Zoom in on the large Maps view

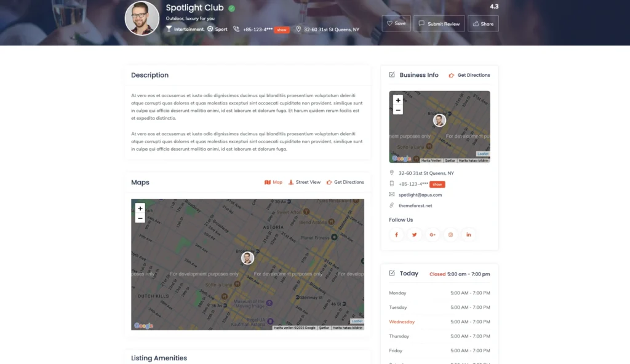pos(140,208)
